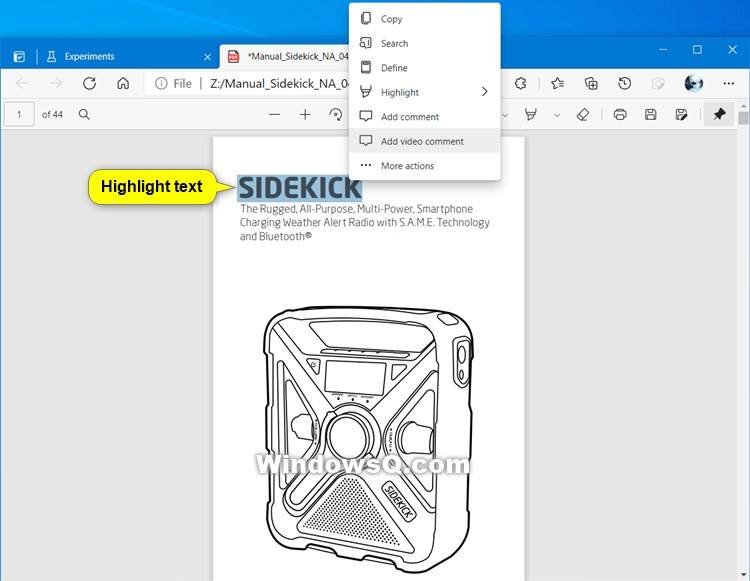Click the selected SIDEKICK heading text

tap(300, 187)
